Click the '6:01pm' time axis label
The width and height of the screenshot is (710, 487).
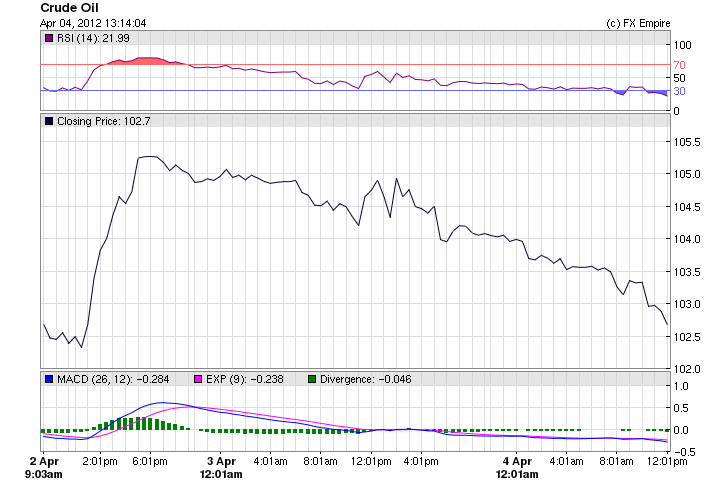(150, 461)
